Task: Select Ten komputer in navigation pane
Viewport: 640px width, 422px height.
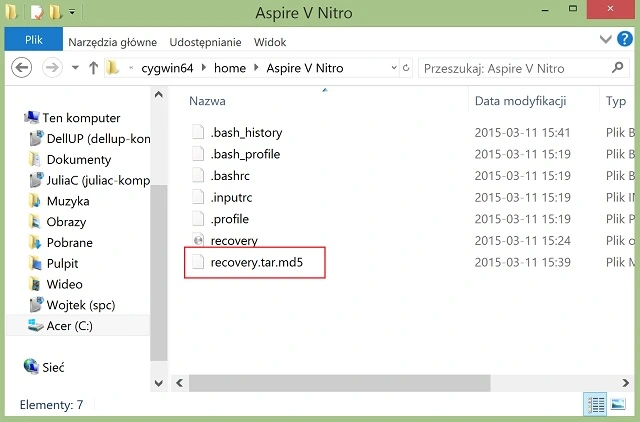Action: click(81, 118)
